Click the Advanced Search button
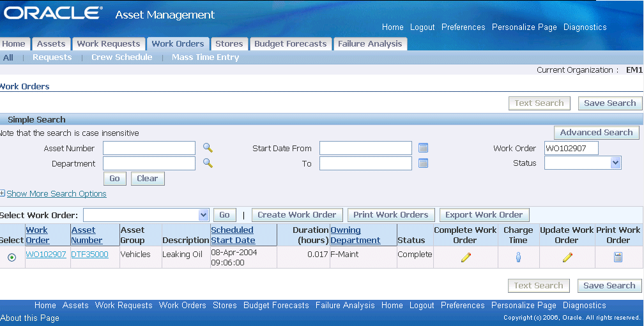This screenshot has height=326, width=644. click(596, 133)
